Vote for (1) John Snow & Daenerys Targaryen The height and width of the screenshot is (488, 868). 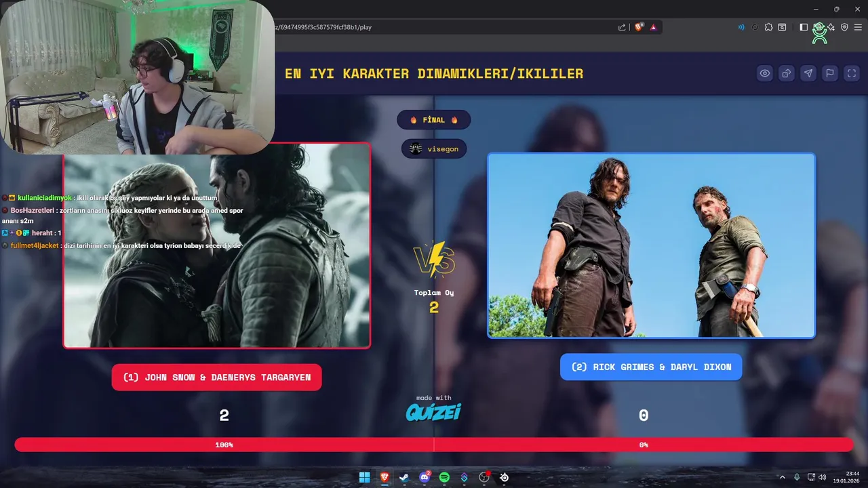pos(217,377)
